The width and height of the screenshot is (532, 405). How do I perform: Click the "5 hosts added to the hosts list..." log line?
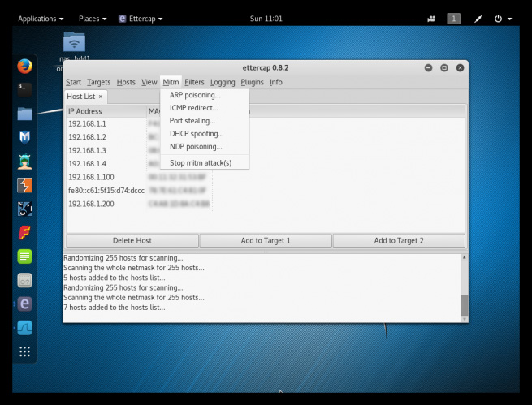pos(115,278)
